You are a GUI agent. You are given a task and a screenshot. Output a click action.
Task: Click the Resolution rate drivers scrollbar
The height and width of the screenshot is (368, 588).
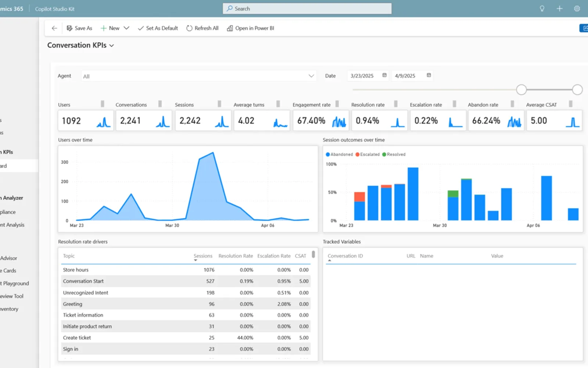point(313,254)
